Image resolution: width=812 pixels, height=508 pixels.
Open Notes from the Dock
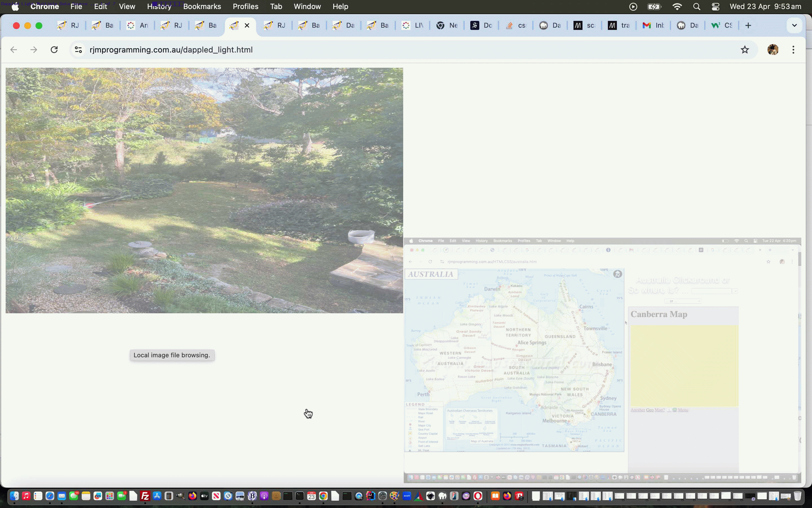point(86,496)
